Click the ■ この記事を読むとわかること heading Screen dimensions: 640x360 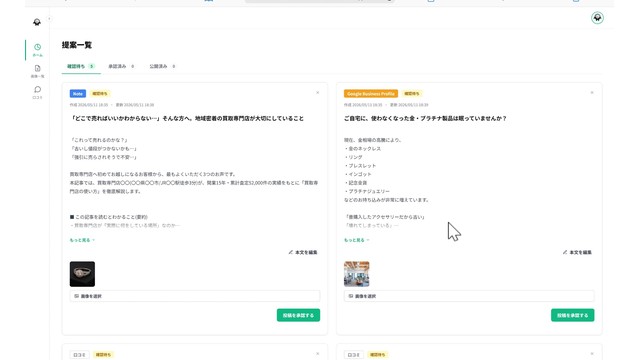109,217
